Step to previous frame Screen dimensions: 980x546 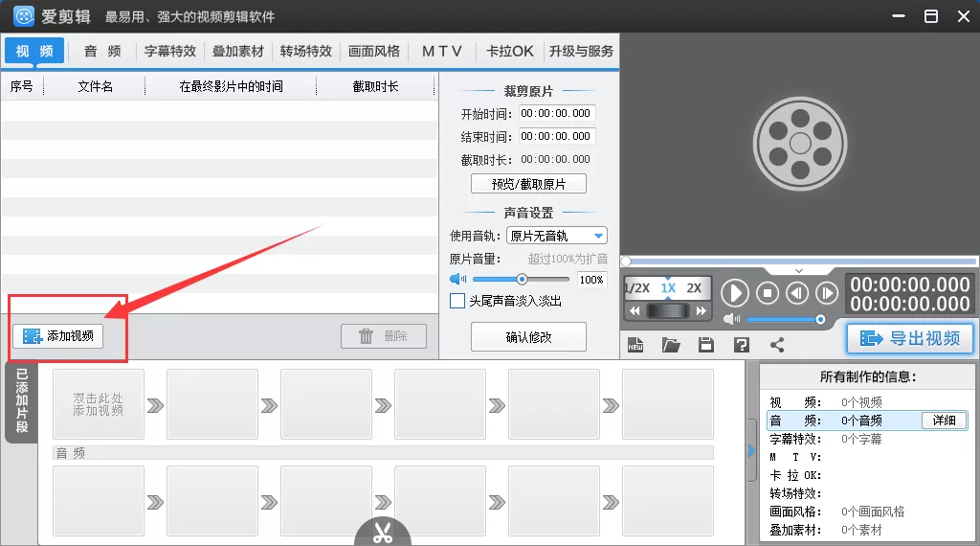(797, 293)
